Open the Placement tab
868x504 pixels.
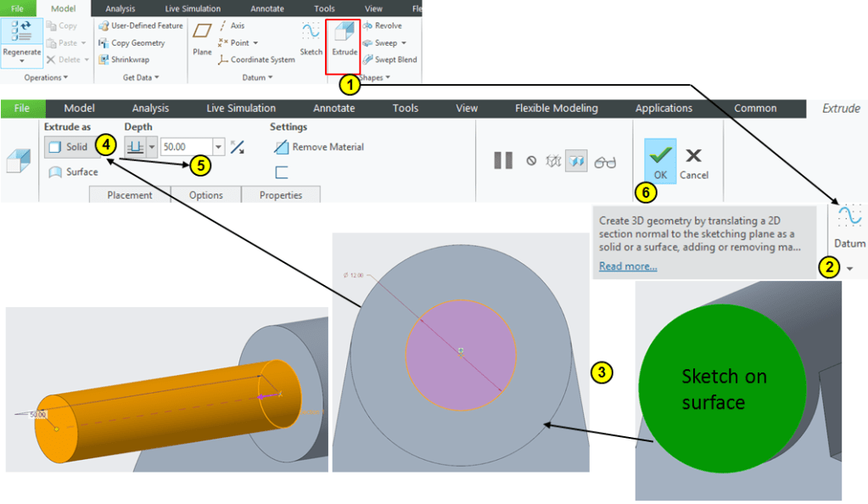pos(130,195)
